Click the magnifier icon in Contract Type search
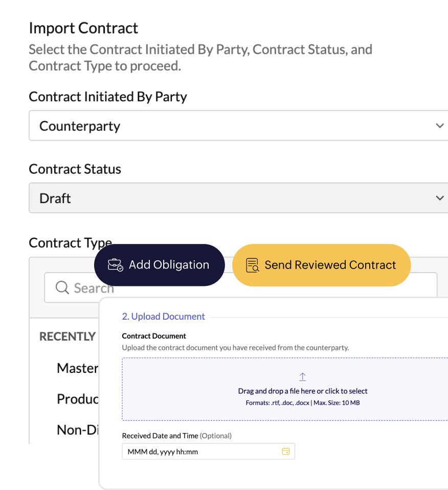 point(62,288)
